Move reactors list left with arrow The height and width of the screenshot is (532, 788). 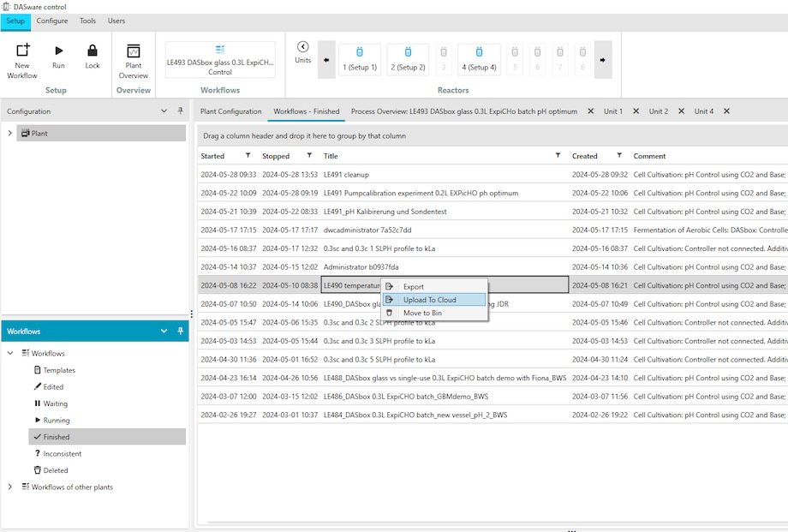tap(326, 60)
